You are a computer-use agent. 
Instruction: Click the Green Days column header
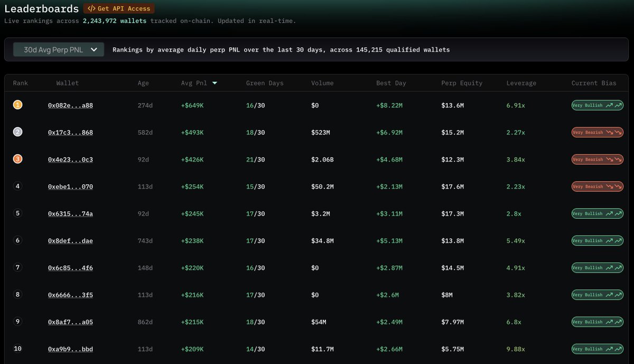tap(265, 83)
